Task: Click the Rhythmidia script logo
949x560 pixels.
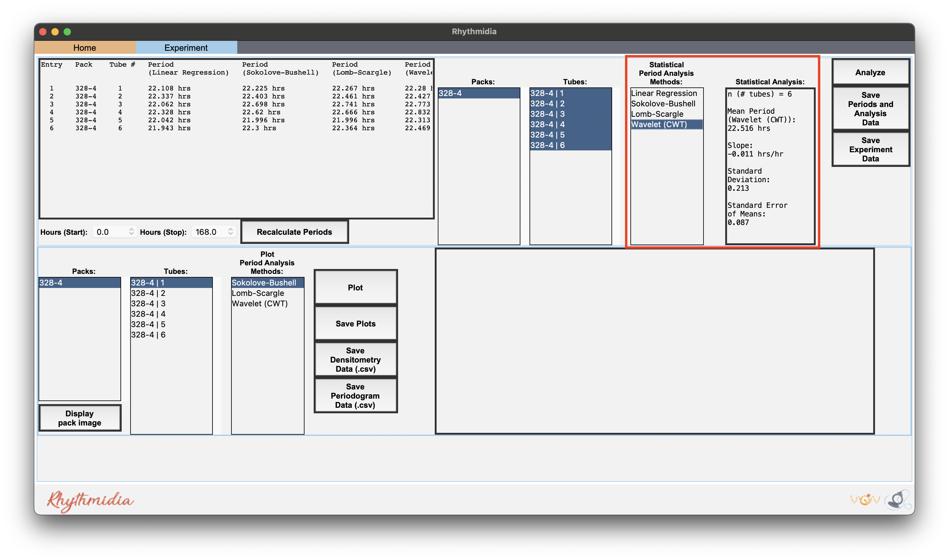Action: (x=90, y=501)
